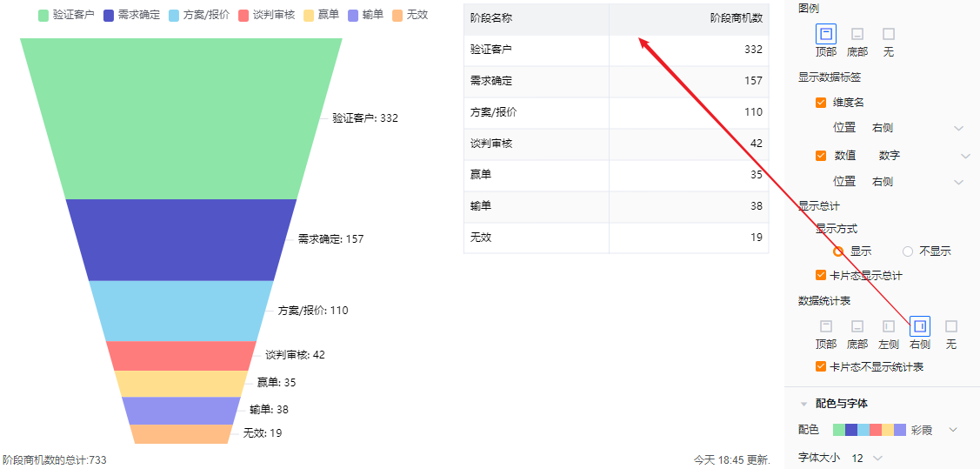Viewport: 980px width, 469px height.
Task: Click the 需求确定: 157 chart label
Action: click(330, 239)
